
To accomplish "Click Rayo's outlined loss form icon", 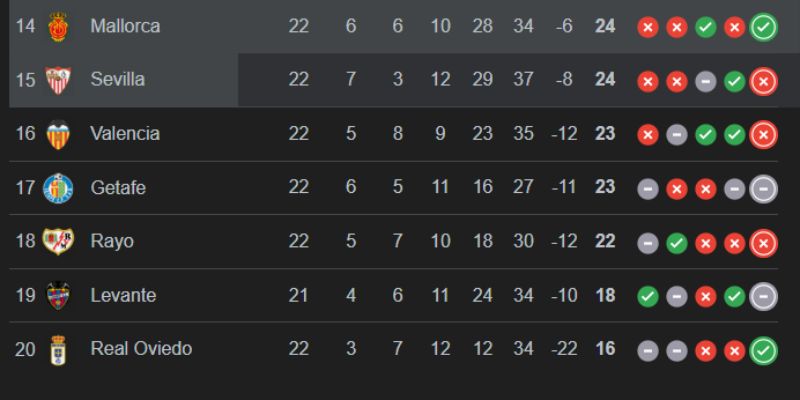I will click(x=764, y=243).
